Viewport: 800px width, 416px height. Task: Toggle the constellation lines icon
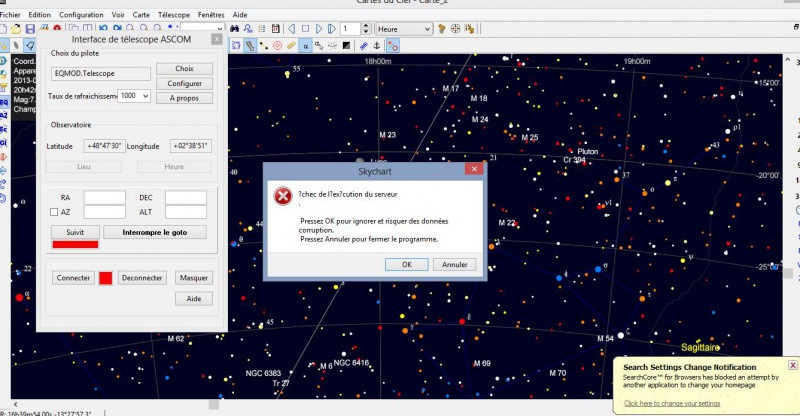point(263,46)
